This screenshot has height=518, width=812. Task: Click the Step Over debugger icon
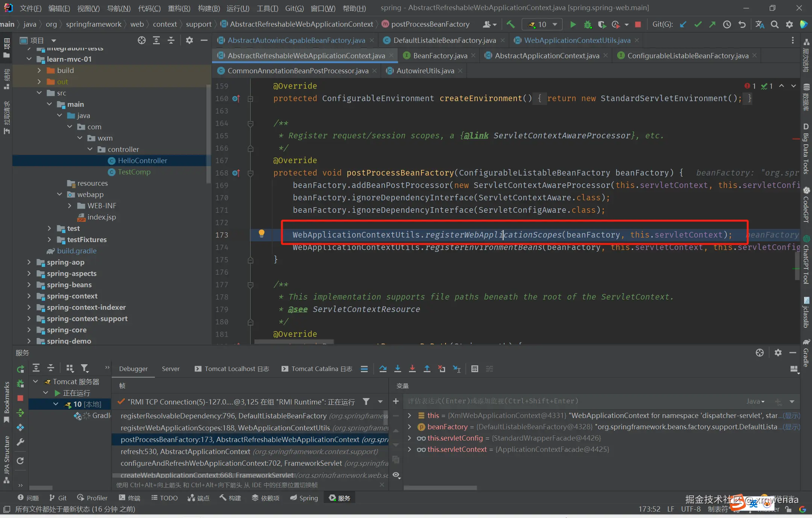pos(383,369)
